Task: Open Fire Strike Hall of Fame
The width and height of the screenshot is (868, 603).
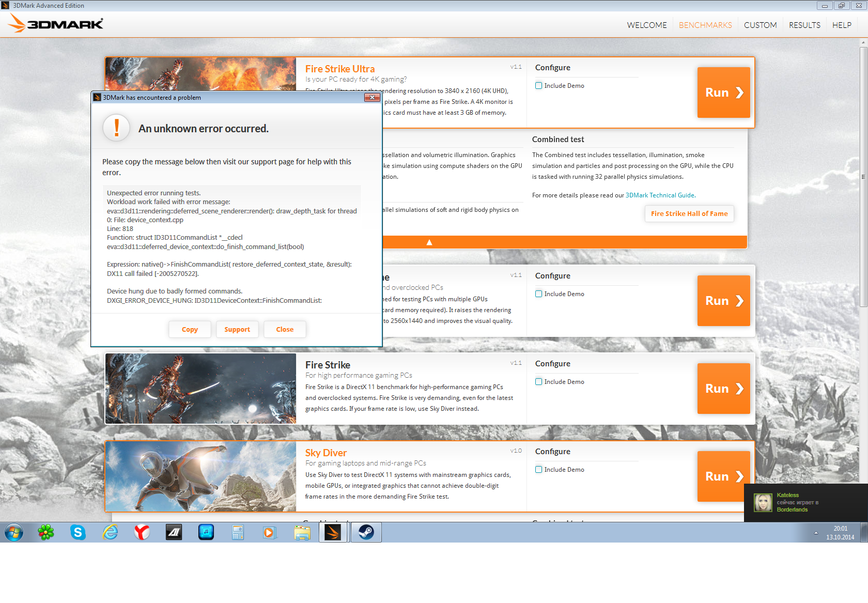Action: click(689, 213)
